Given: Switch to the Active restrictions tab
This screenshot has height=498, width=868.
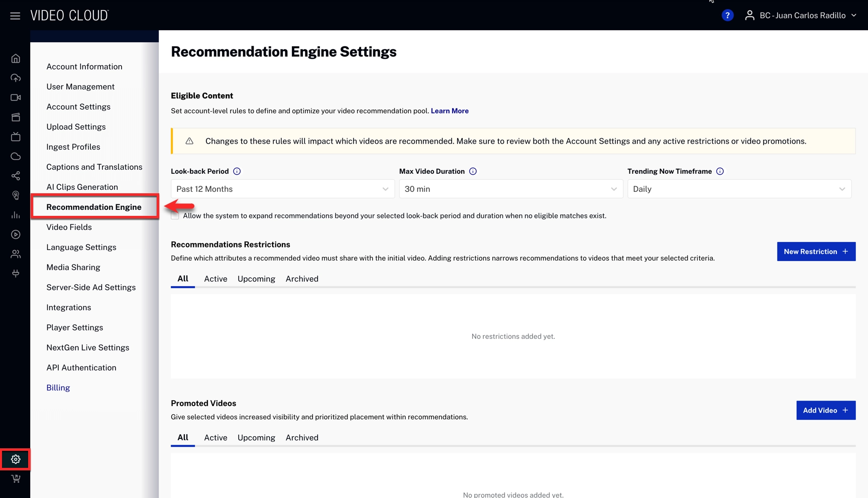Looking at the screenshot, I should coord(215,279).
